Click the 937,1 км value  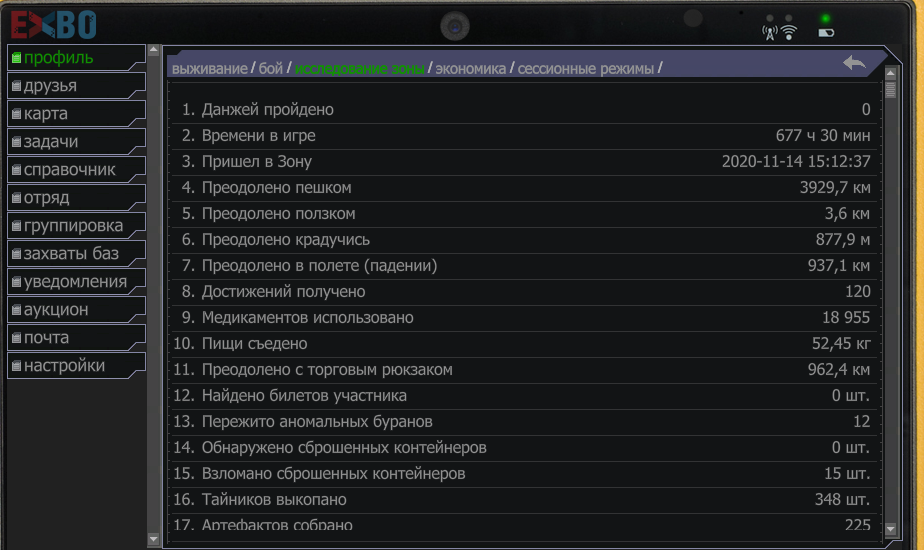click(839, 265)
